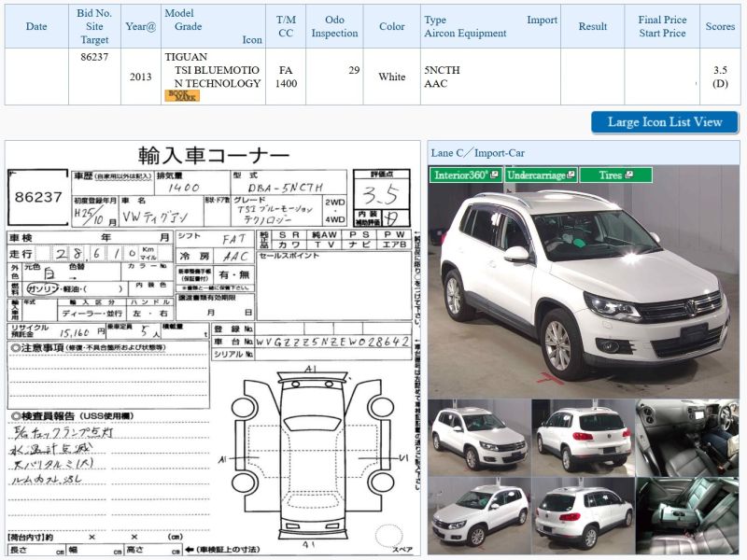
Task: Click the 5NCTH type text
Action: 442,70
